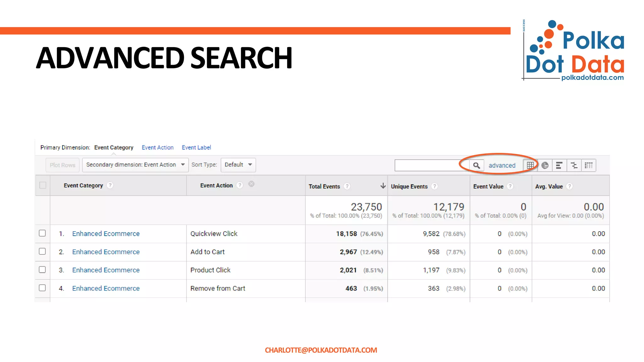Screen dimensions: 644x362
Task: Toggle the select-all header checkbox
Action: click(43, 185)
